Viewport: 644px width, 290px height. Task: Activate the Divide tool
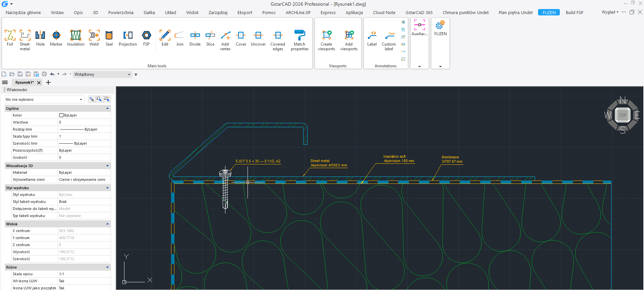coord(195,38)
